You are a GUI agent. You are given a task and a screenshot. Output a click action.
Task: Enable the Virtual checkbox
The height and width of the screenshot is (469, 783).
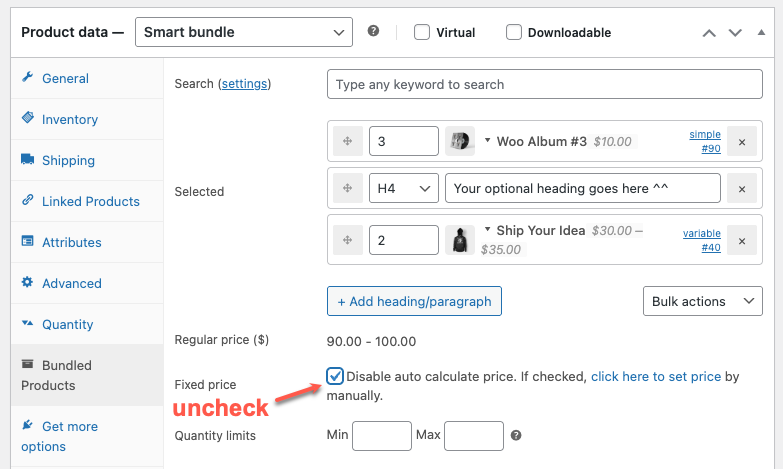point(422,32)
